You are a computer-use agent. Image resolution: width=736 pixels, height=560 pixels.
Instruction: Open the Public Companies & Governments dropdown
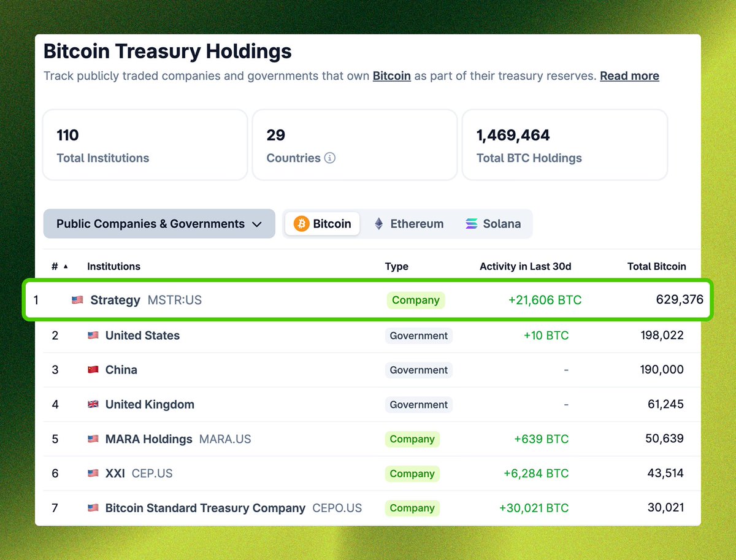159,224
